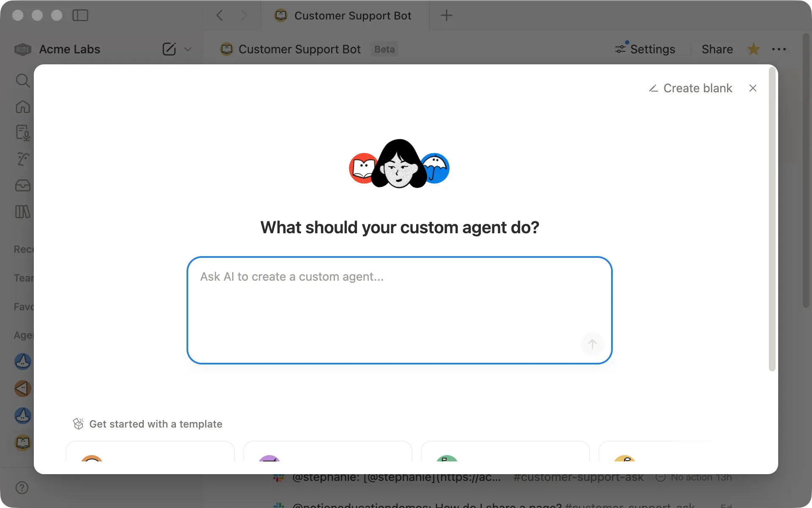The height and width of the screenshot is (508, 812).
Task: Select the AI agent icon in the sidebar
Action: 23,159
